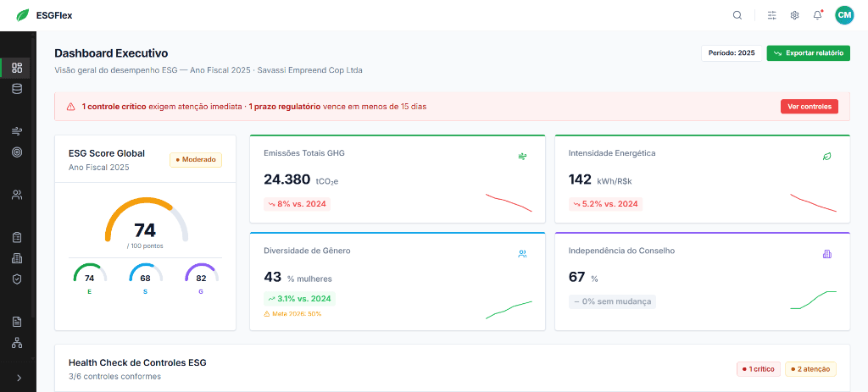Click the ESG Score Global card title
This screenshot has height=392, width=868.
pyautogui.click(x=107, y=153)
